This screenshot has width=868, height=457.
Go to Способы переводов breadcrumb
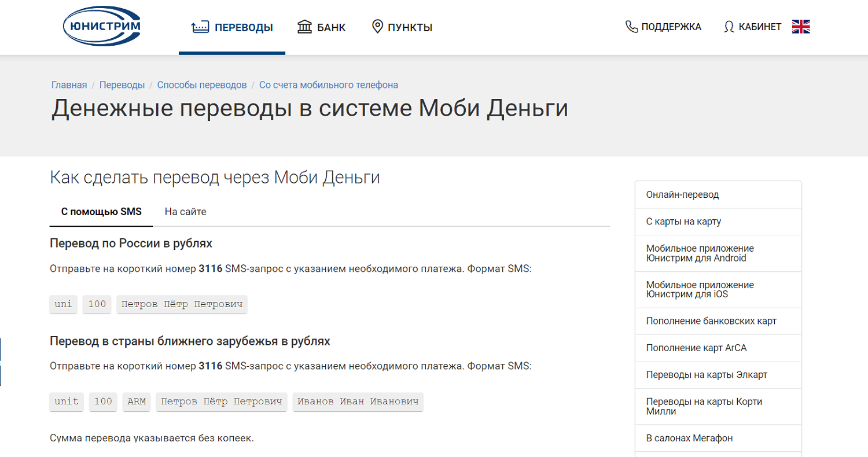click(202, 85)
